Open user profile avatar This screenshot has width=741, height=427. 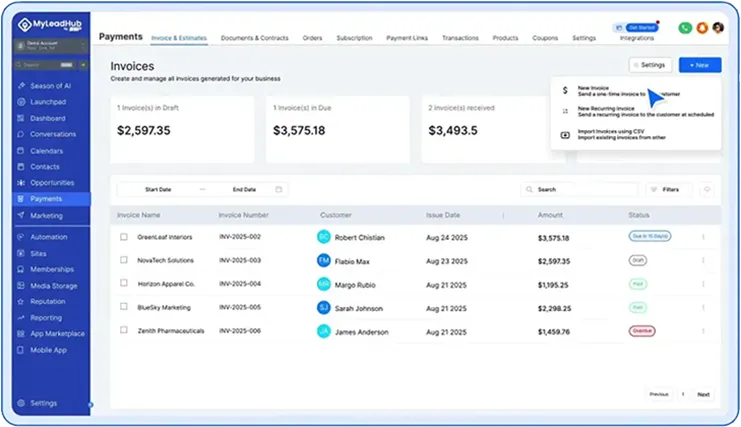tap(718, 28)
